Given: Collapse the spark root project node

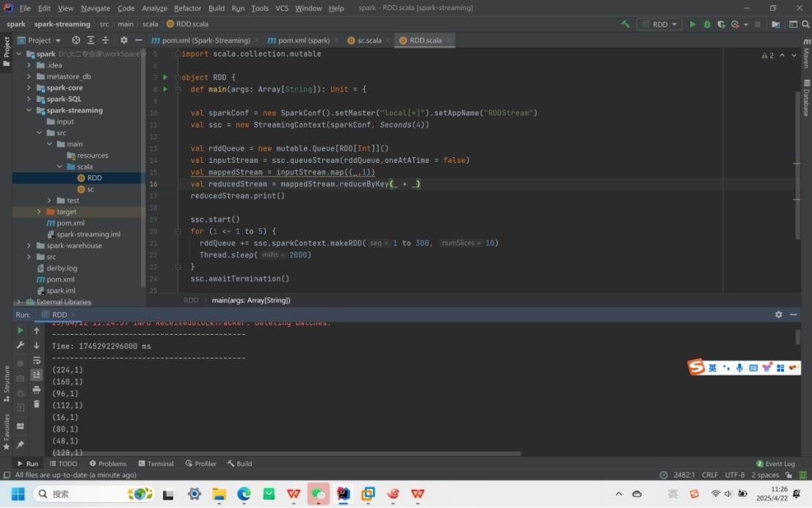Looking at the screenshot, I should [19, 54].
